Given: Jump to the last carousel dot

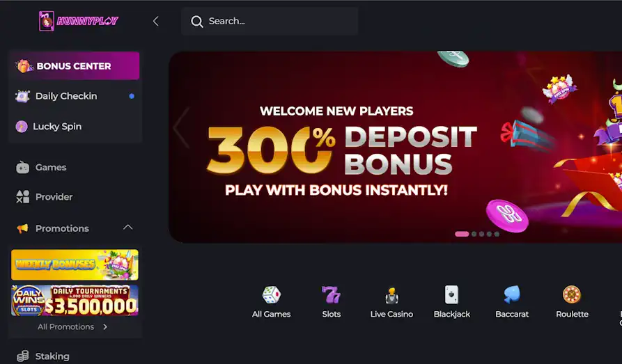Looking at the screenshot, I should [497, 234].
